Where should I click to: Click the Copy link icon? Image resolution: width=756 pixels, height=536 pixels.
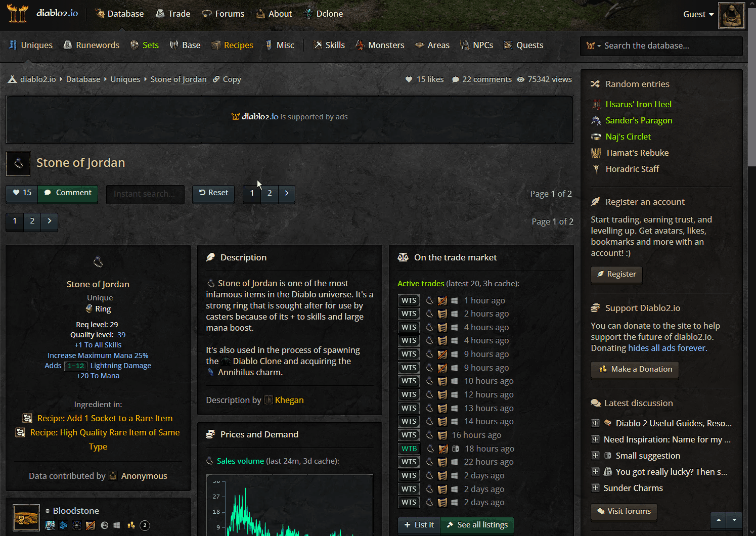pyautogui.click(x=216, y=79)
